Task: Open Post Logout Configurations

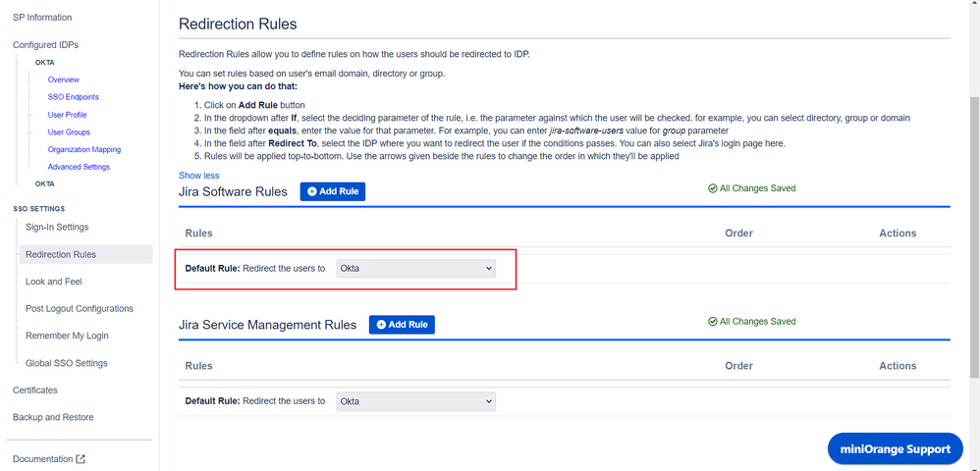Action: click(x=80, y=308)
